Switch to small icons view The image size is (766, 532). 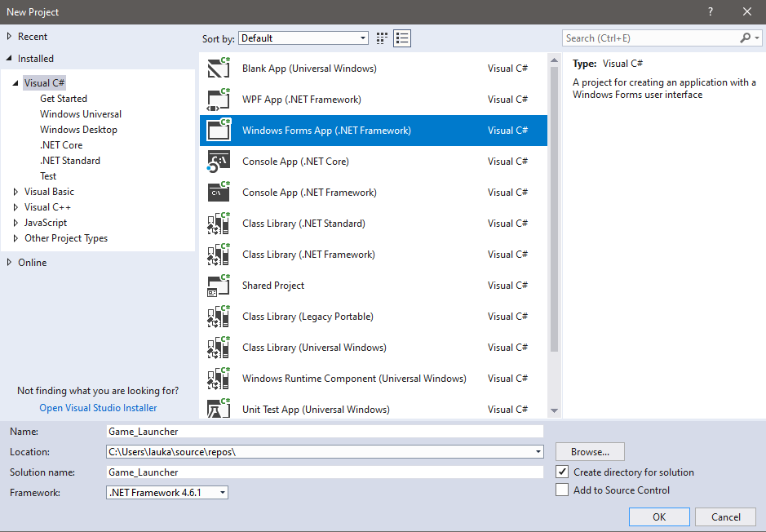[383, 38]
